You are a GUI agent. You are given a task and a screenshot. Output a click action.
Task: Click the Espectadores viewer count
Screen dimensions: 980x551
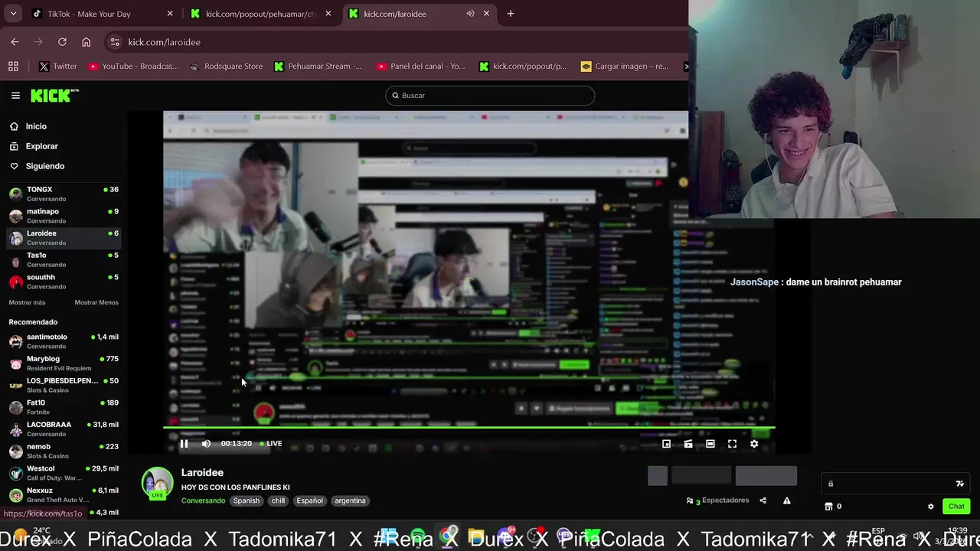click(x=718, y=500)
